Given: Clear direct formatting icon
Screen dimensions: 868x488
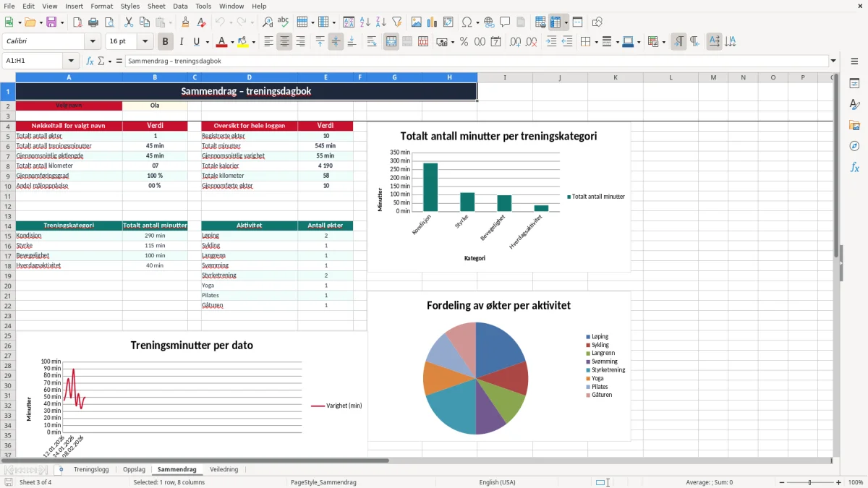Looking at the screenshot, I should 201,22.
